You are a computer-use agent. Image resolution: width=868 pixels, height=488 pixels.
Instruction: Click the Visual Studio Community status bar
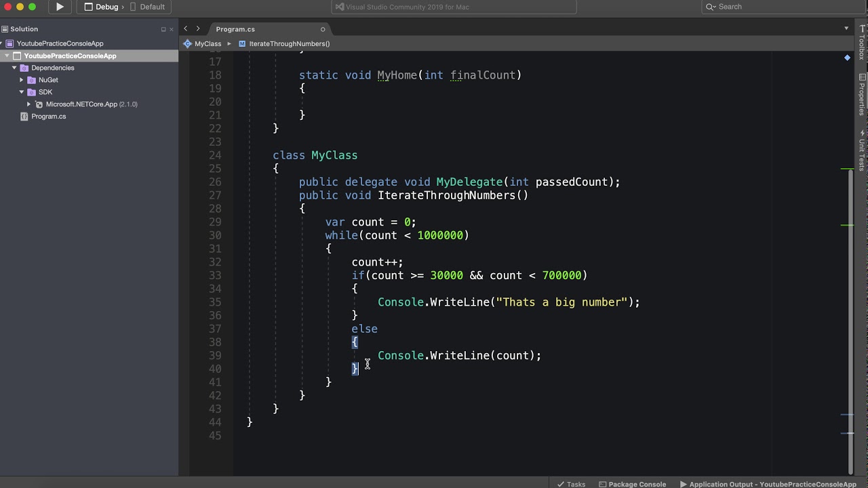454,7
